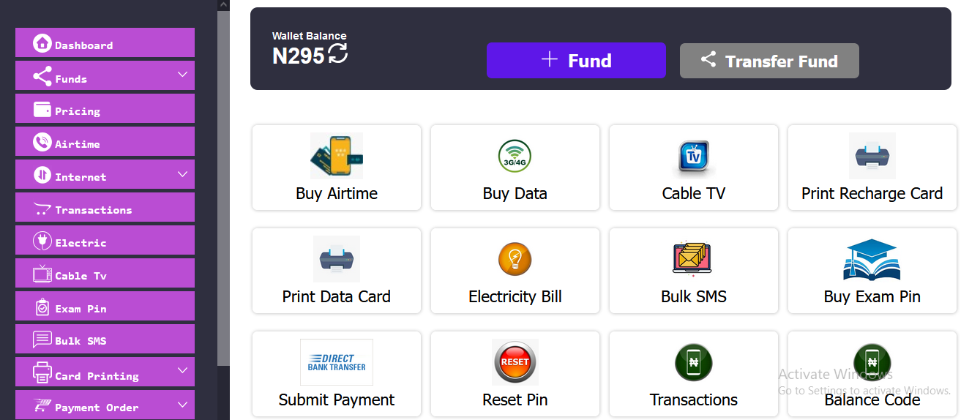The image size is (980, 420).
Task: Expand the Card Printing submenu chevron
Action: 183,371
